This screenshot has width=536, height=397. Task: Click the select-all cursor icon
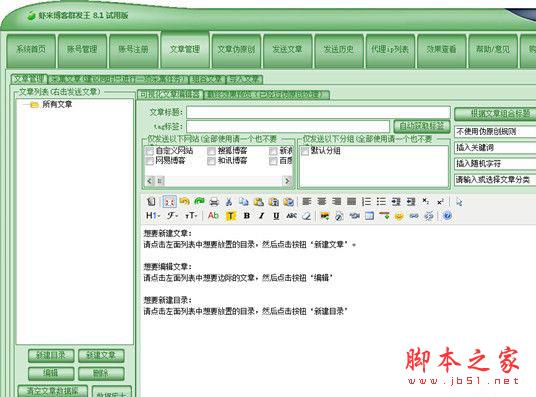pos(459,201)
